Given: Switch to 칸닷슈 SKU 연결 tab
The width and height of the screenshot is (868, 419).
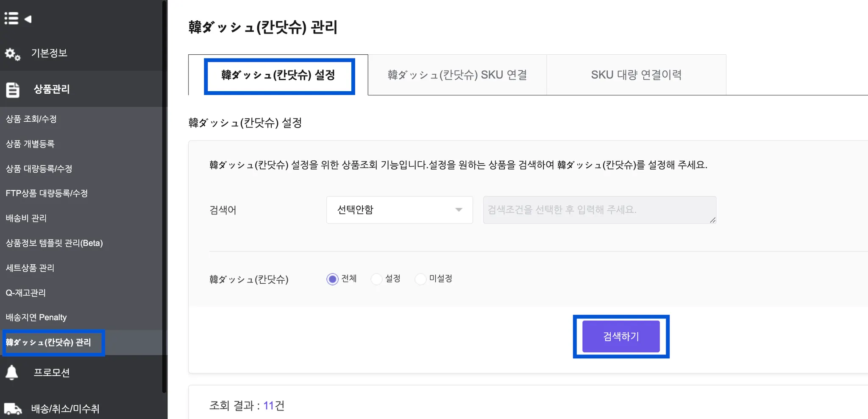Looking at the screenshot, I should pyautogui.click(x=457, y=75).
